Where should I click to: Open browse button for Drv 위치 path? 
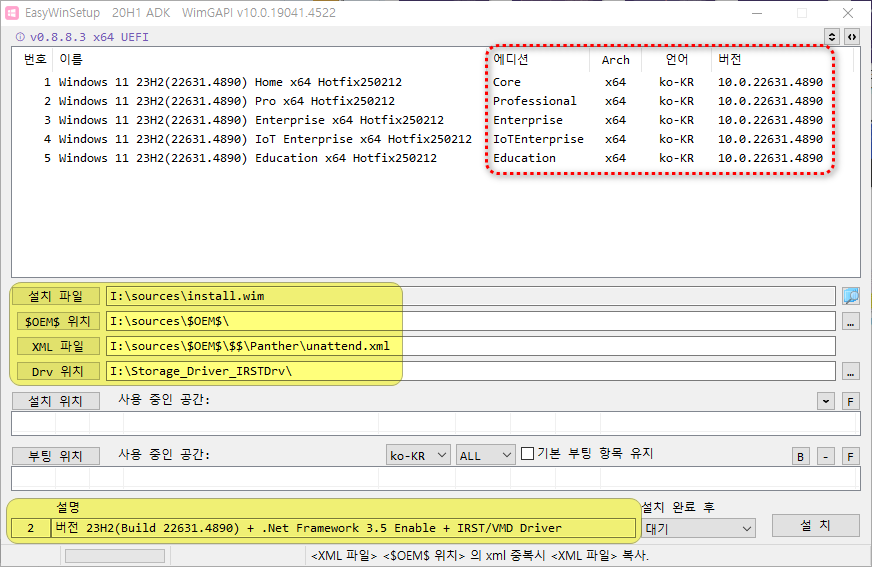tap(850, 371)
